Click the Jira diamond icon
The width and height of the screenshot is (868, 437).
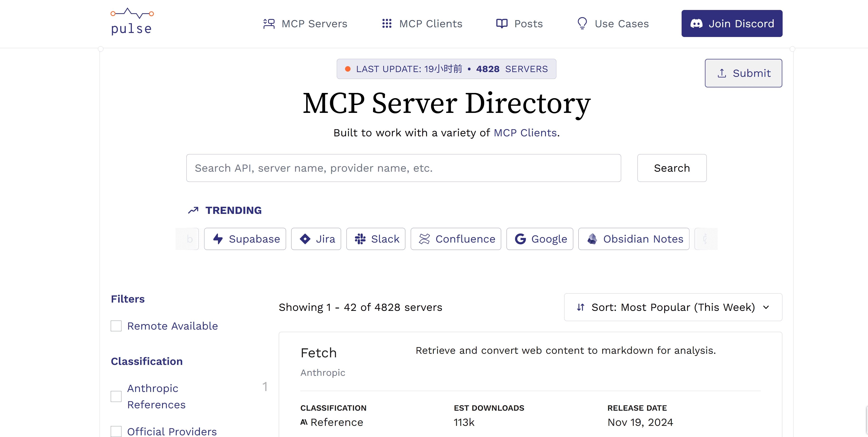[x=305, y=239]
